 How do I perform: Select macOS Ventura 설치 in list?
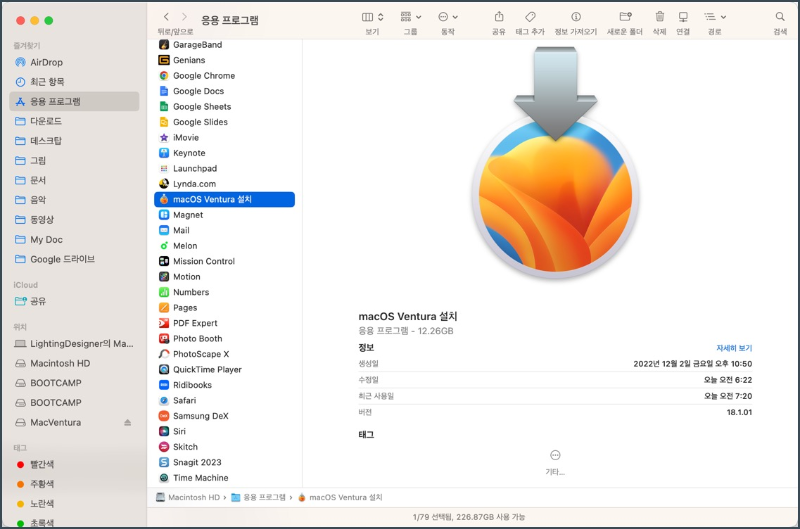[224, 199]
